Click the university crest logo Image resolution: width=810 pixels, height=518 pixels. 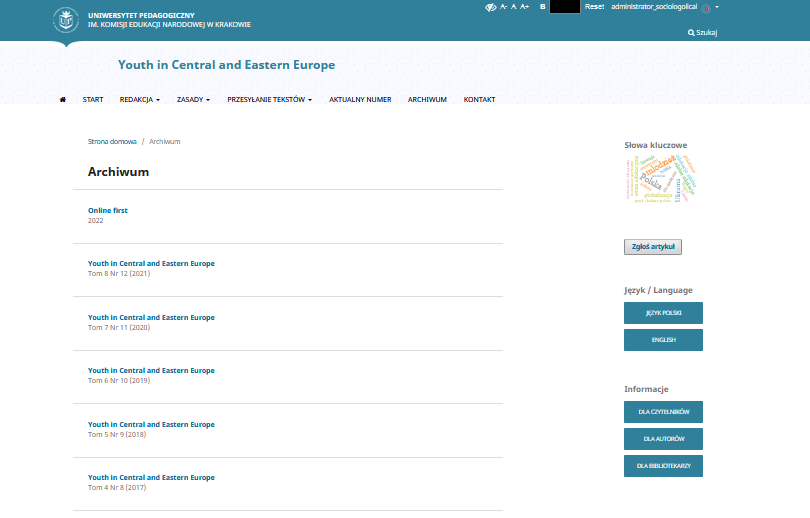coord(66,20)
